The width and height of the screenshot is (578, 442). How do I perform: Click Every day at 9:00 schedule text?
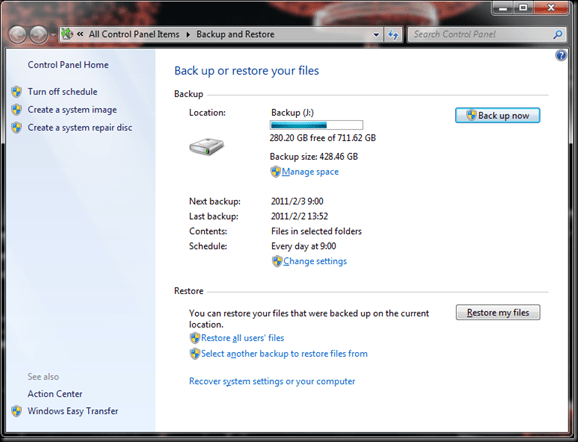tap(303, 246)
